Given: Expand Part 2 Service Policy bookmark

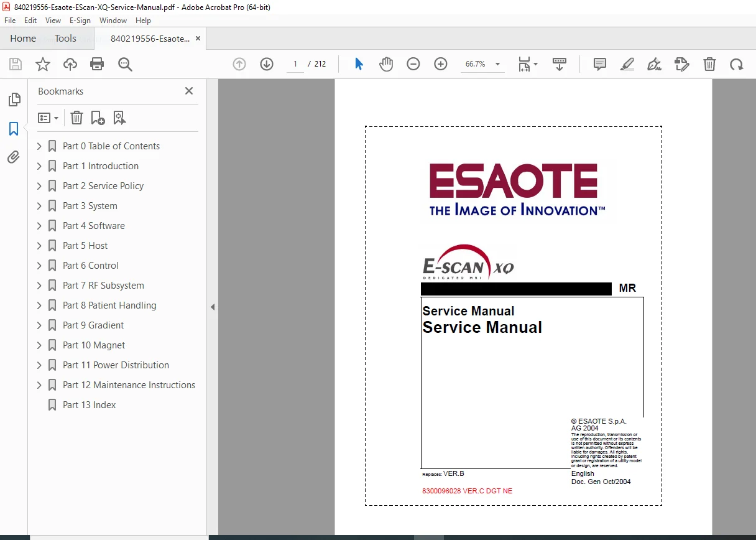Looking at the screenshot, I should point(39,186).
